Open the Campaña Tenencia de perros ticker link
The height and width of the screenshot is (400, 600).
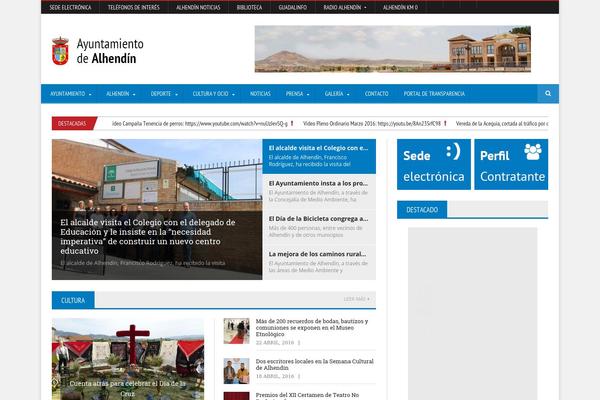point(199,124)
